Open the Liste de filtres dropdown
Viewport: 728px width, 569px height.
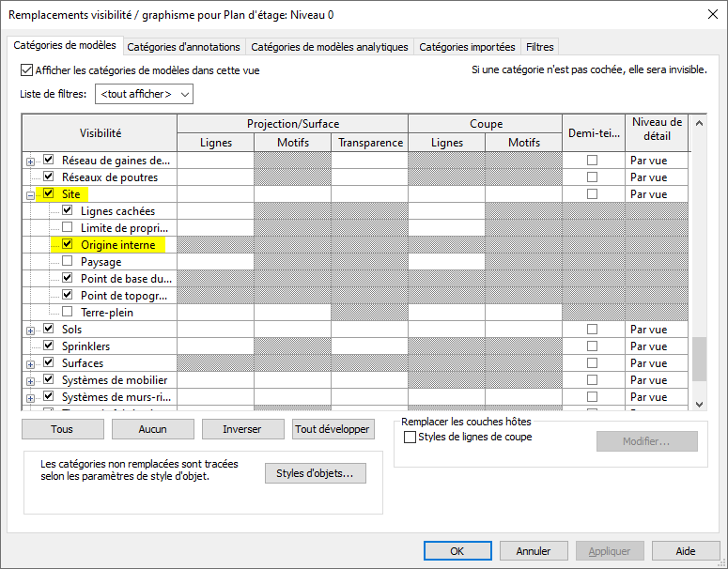(144, 94)
